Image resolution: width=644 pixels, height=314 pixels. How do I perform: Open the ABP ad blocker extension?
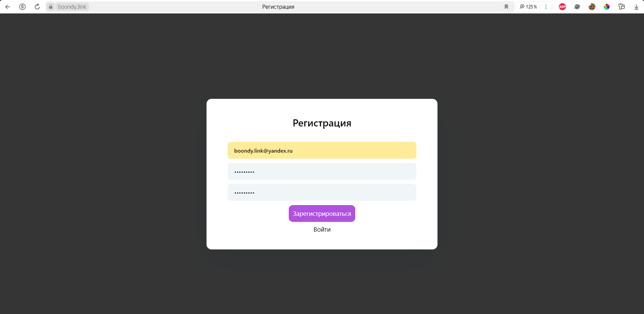point(562,7)
